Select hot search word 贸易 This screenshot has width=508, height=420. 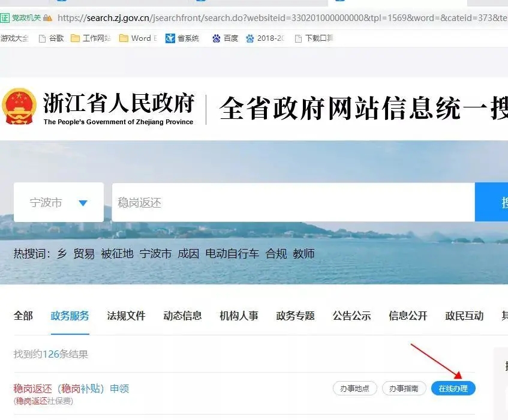point(84,253)
